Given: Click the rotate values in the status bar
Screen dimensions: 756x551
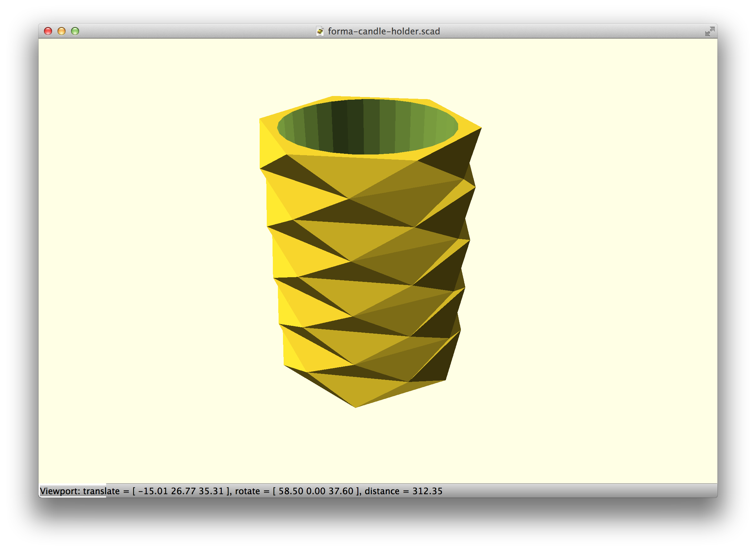Looking at the screenshot, I should 316,491.
